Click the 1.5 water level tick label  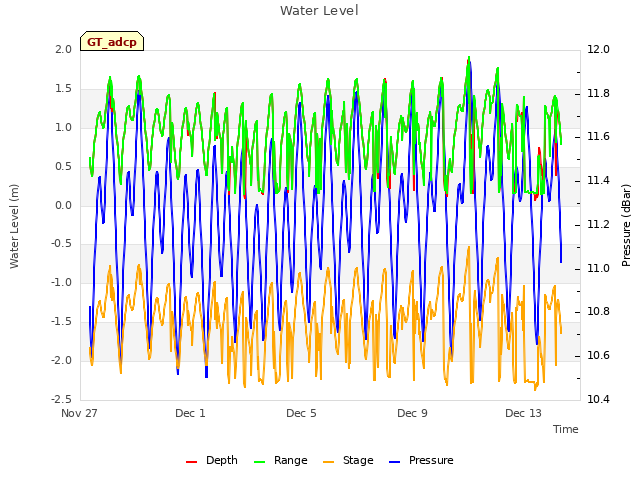[64, 89]
